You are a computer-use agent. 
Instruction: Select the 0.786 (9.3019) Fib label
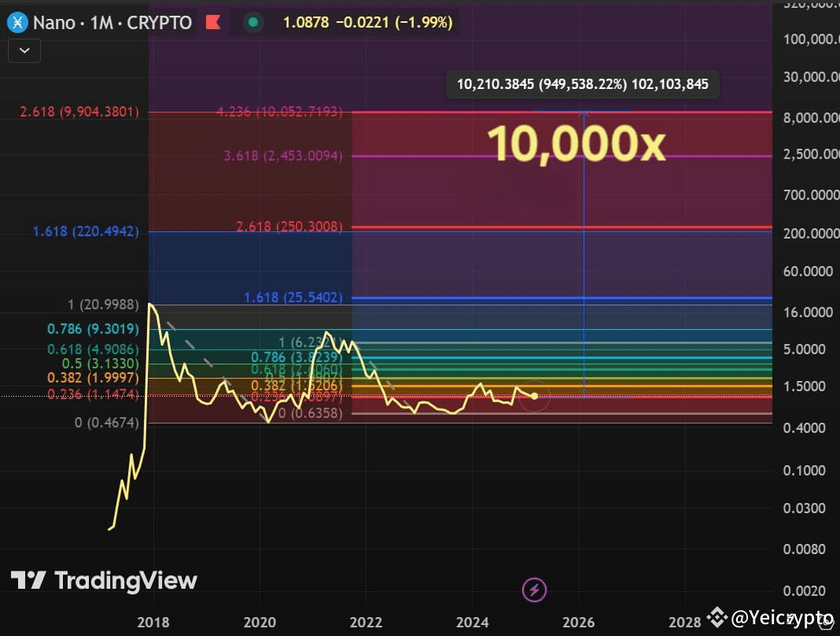[x=93, y=329]
